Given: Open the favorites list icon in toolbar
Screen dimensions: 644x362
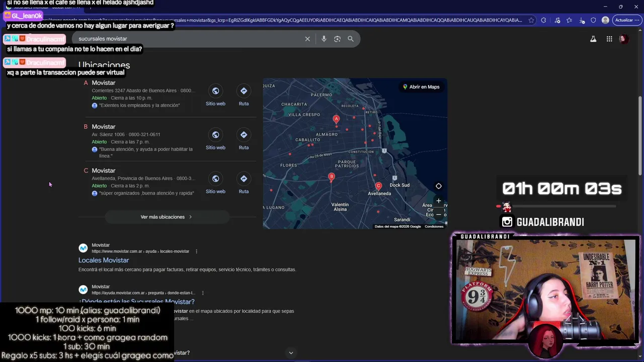Looking at the screenshot, I should [x=569, y=20].
